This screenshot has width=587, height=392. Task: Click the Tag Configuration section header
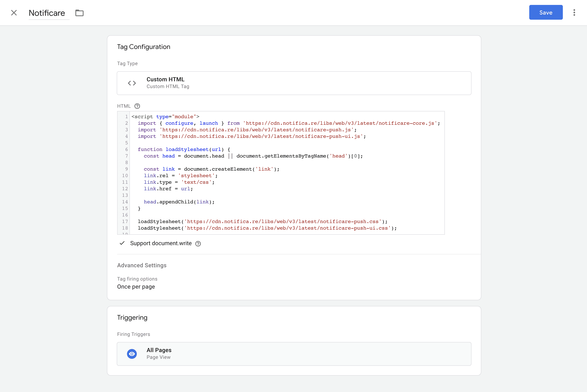point(144,46)
